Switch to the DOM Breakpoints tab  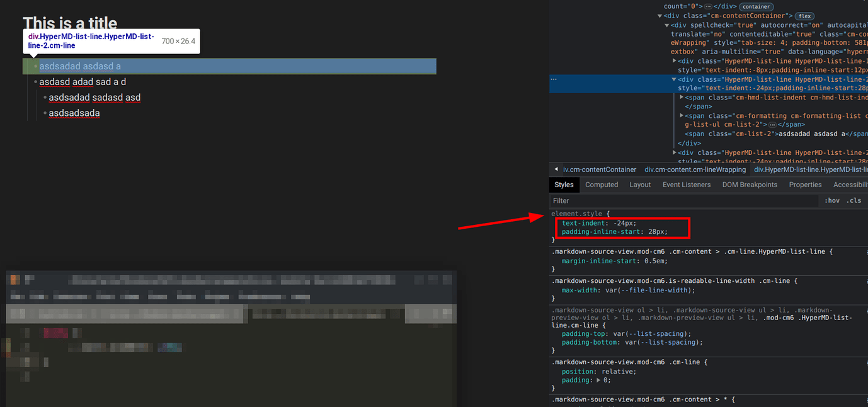750,184
